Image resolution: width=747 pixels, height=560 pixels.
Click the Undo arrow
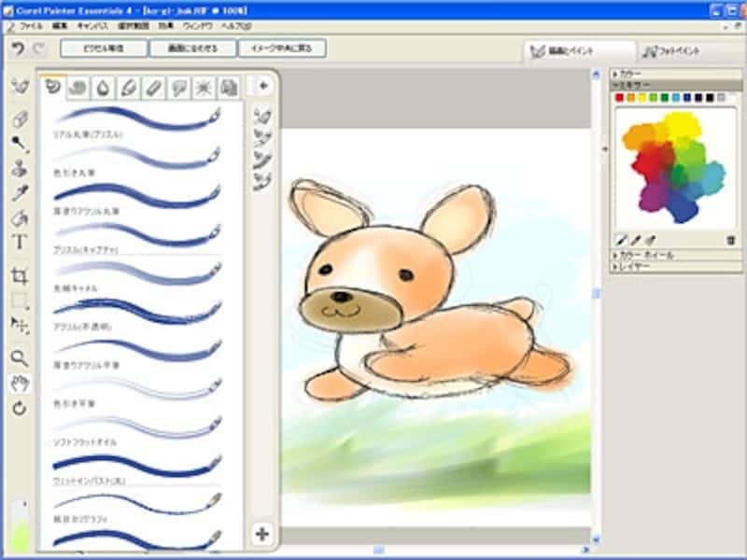(17, 48)
